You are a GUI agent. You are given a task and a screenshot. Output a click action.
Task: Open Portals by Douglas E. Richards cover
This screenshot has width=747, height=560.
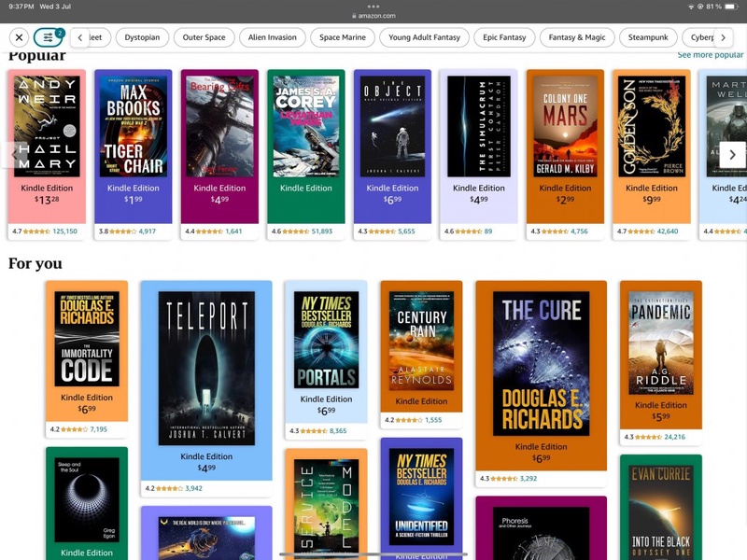(x=326, y=340)
